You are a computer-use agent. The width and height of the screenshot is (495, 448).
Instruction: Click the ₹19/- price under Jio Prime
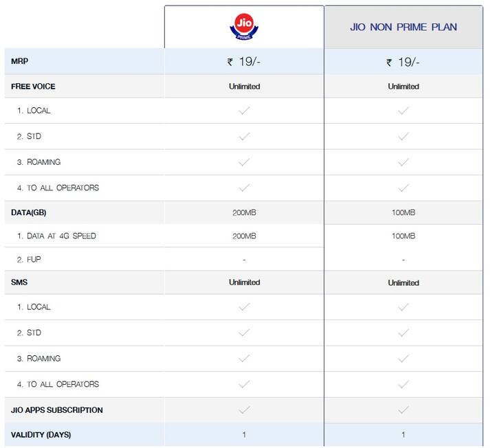point(244,62)
